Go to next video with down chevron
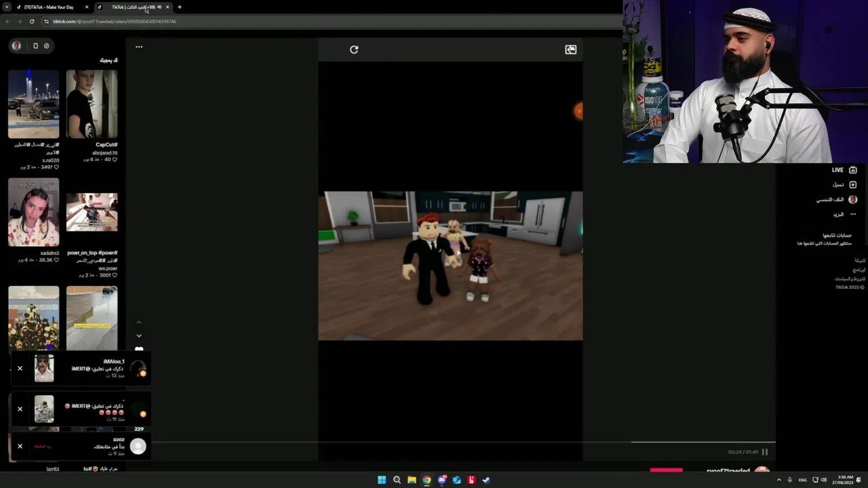This screenshot has width=868, height=488. 139,335
